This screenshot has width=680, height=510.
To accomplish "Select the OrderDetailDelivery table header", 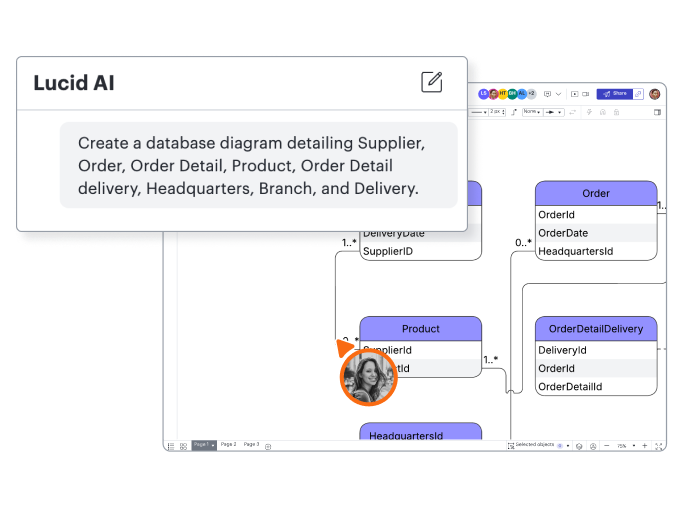I will tap(596, 329).
